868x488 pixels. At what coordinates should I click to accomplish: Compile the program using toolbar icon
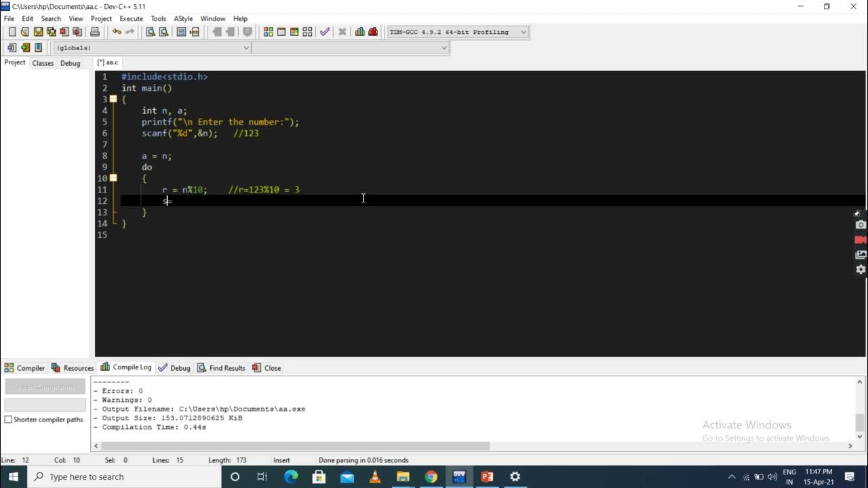point(269,32)
